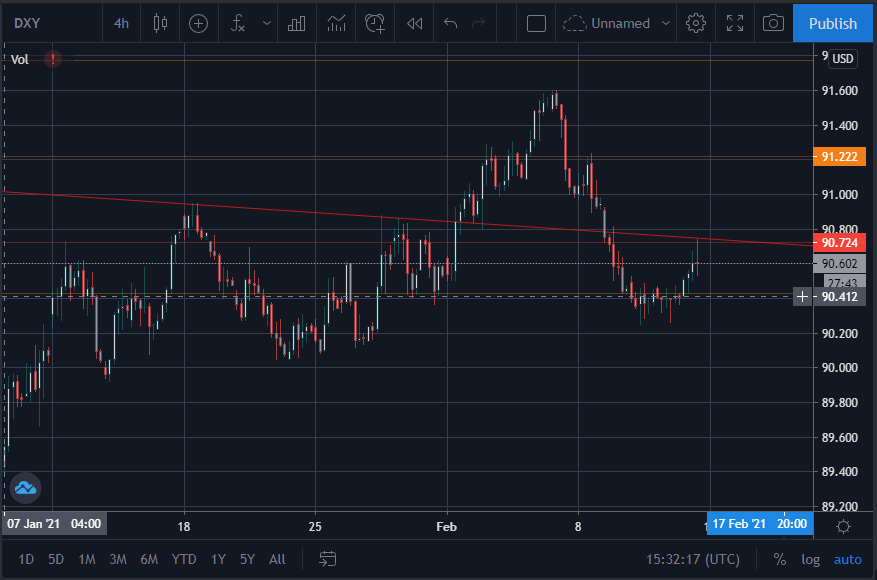
Task: Open the fx indicators menu
Action: pos(238,23)
